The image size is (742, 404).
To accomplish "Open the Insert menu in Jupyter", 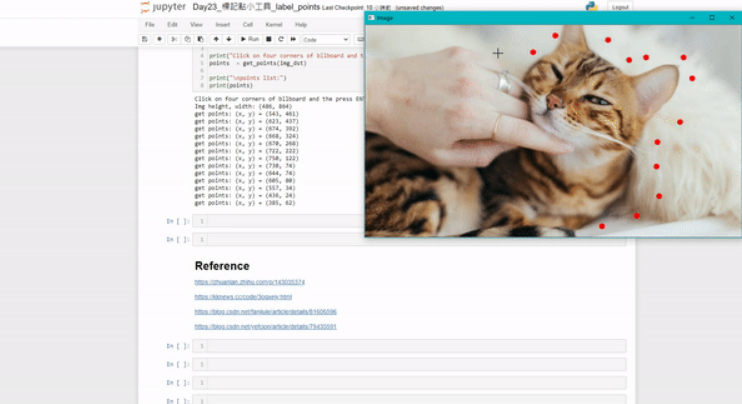I will tap(223, 25).
